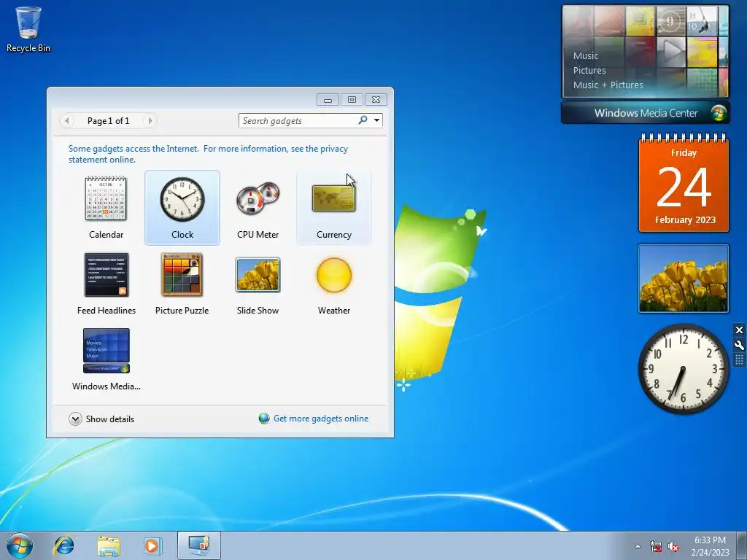Select Pictures in Media Center gadget
The height and width of the screenshot is (560, 747).
pyautogui.click(x=589, y=71)
